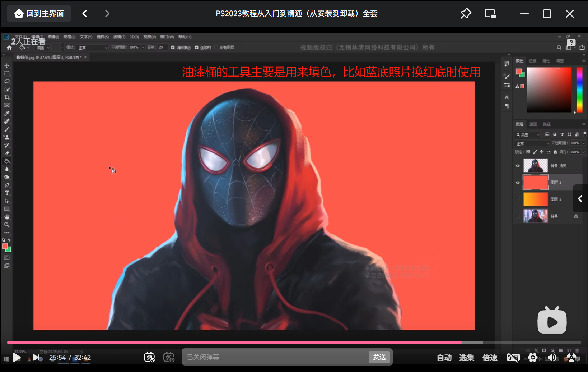Select the Eyedropper tool
Viewport: 588px width, 372px height.
click(7, 113)
